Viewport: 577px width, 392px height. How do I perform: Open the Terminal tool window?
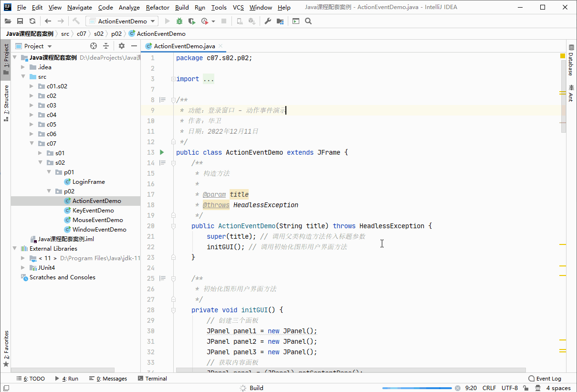(x=152, y=379)
